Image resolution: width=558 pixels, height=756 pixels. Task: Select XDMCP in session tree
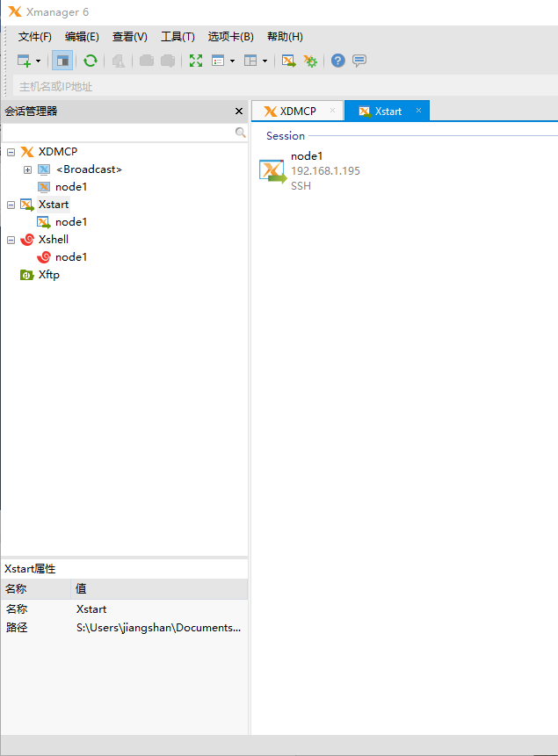[58, 152]
